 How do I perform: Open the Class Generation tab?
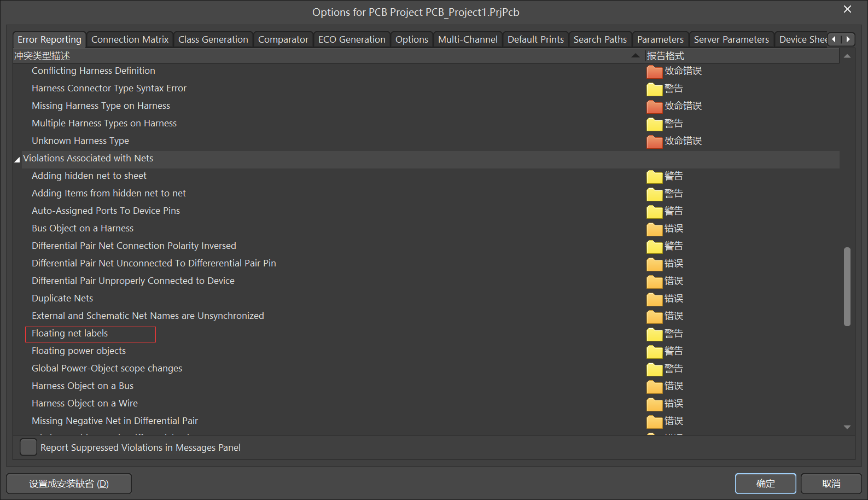click(x=213, y=39)
